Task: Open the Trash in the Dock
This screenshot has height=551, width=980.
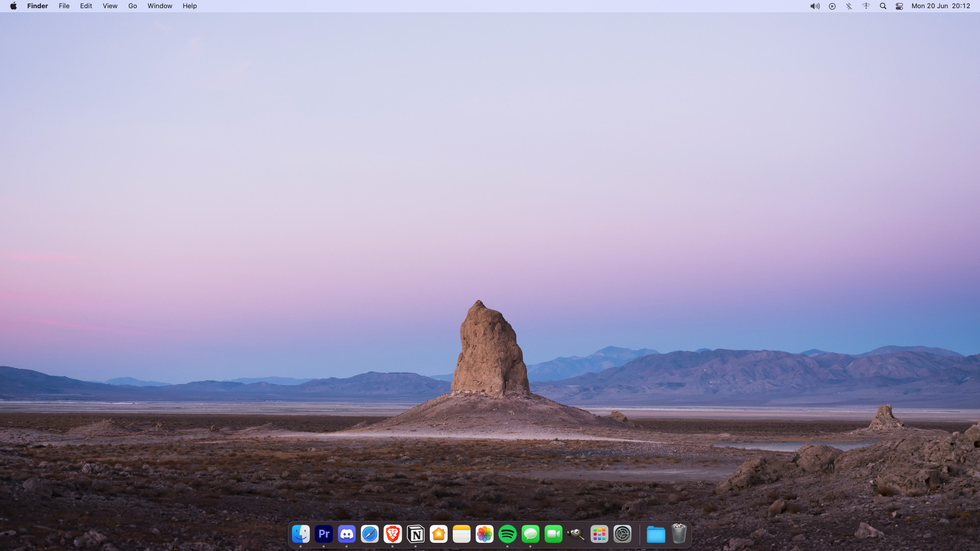Action: 679,534
